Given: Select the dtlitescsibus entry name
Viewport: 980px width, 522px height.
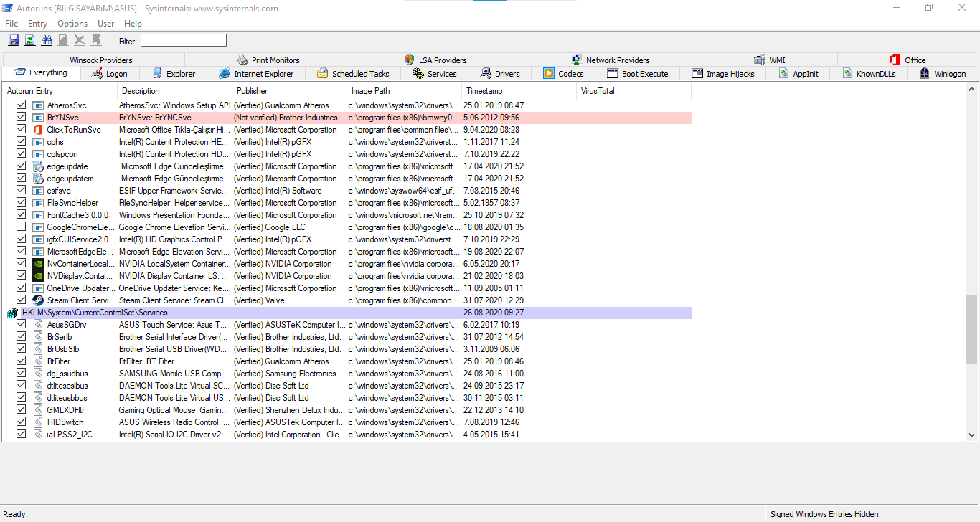Looking at the screenshot, I should [67, 386].
